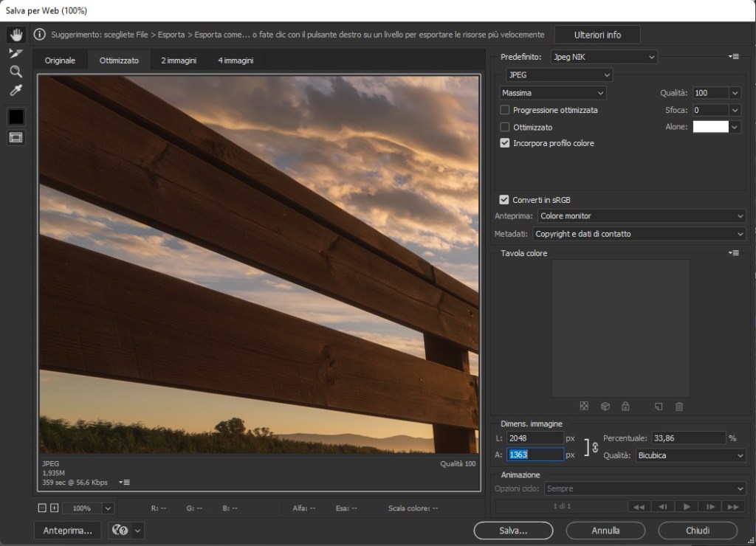Viewport: 756px width, 546px height.
Task: Select the Hand tool
Action: [x=16, y=35]
